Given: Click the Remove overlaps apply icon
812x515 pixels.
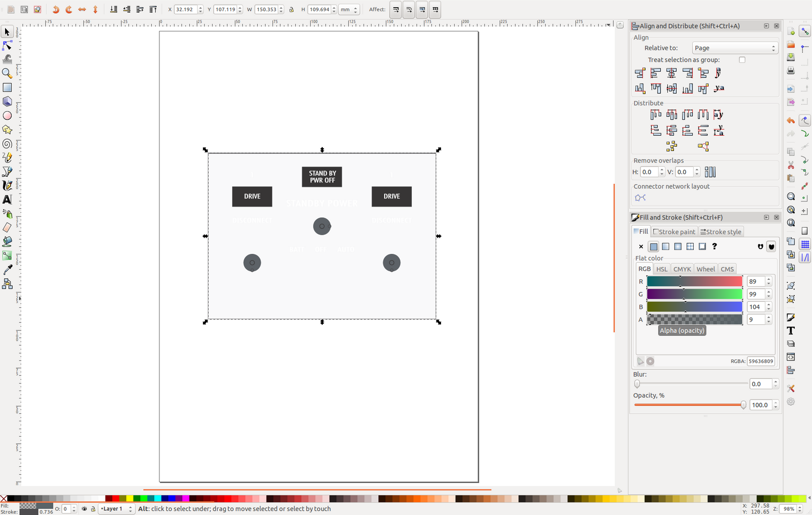Looking at the screenshot, I should (x=710, y=172).
